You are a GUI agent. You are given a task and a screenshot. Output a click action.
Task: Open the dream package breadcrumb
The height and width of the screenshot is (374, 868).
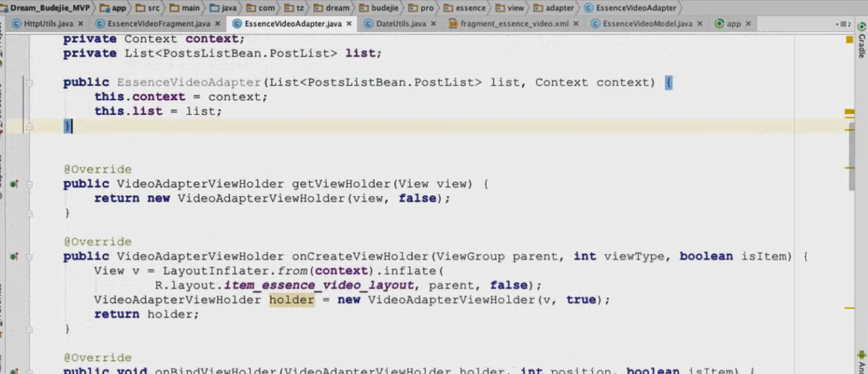pyautogui.click(x=332, y=8)
